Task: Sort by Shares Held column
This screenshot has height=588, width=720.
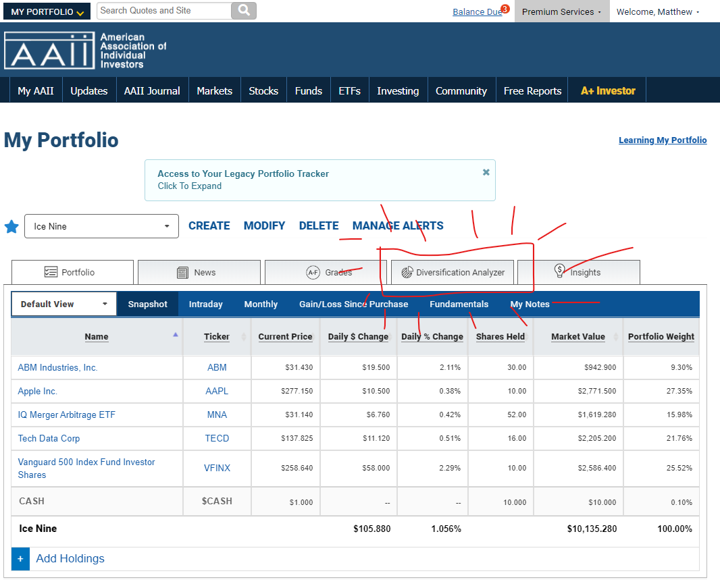Action: click(x=500, y=336)
